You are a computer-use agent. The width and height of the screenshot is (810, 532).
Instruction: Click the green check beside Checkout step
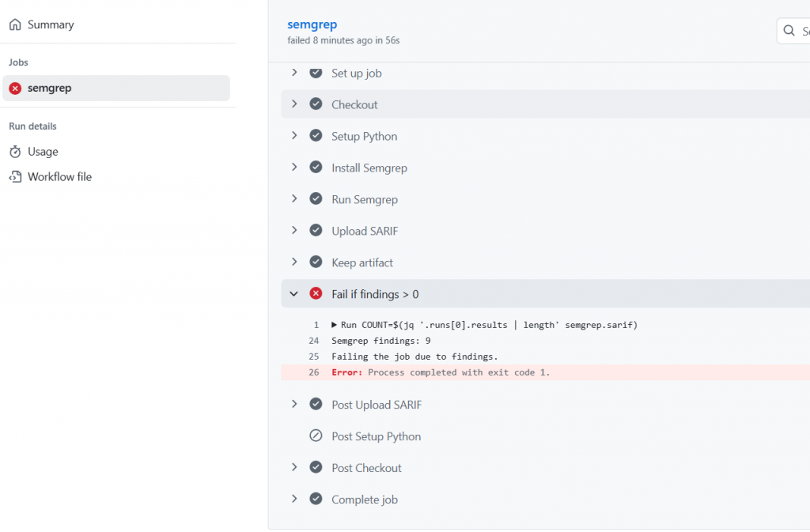coord(316,104)
